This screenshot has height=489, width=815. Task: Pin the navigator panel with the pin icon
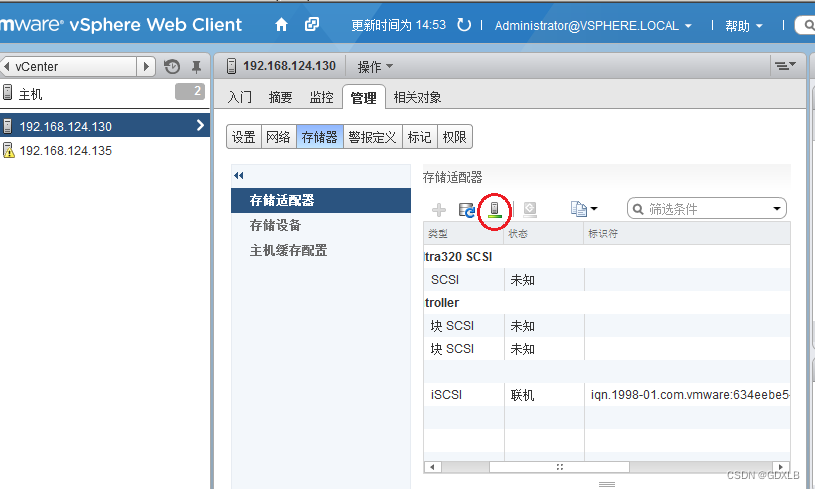(196, 67)
